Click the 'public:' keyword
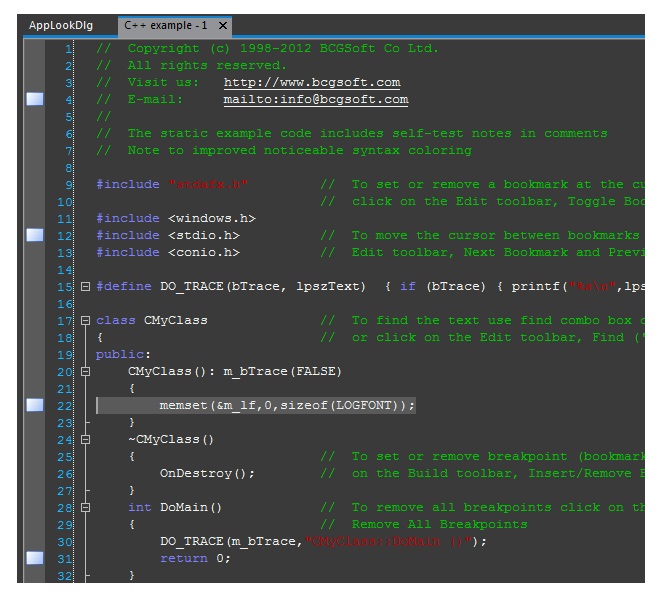 click(120, 354)
